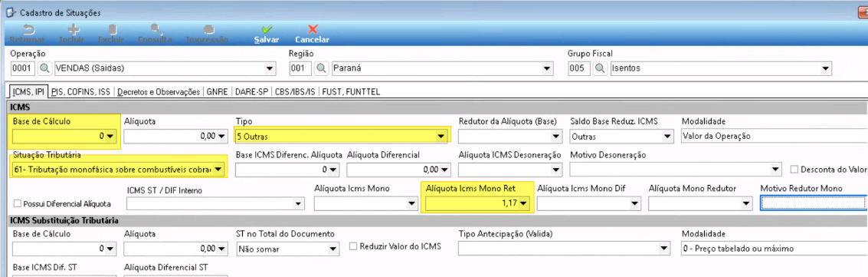Click the Operação code field 0001
Screen dimensions: 868x277
tap(23, 69)
